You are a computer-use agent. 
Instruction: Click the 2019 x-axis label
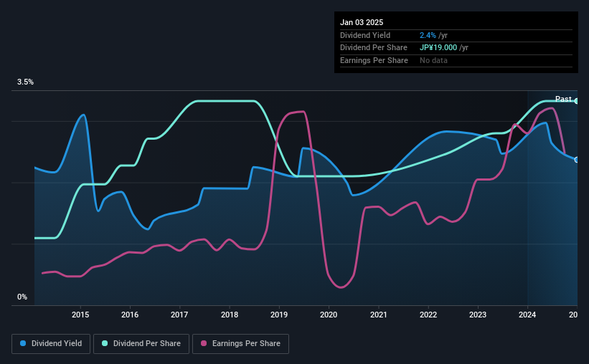[279, 315]
